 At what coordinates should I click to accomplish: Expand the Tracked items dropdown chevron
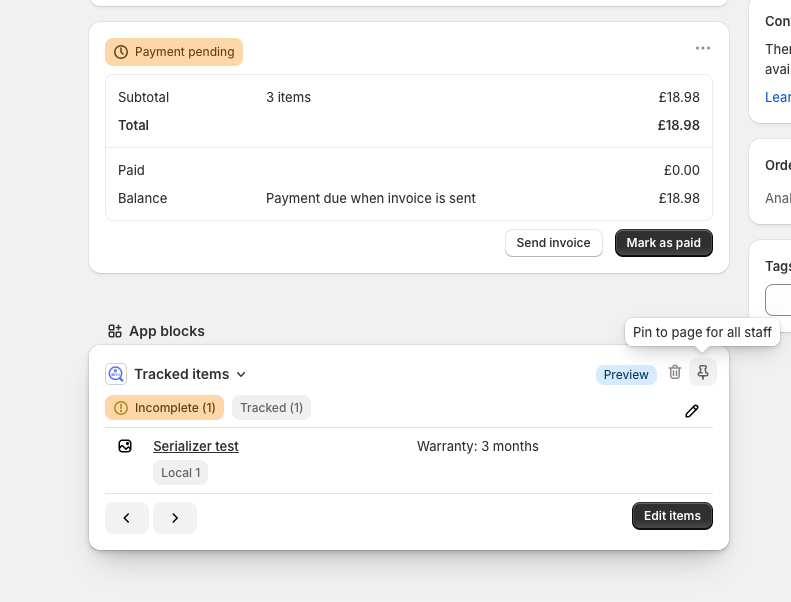pos(240,374)
